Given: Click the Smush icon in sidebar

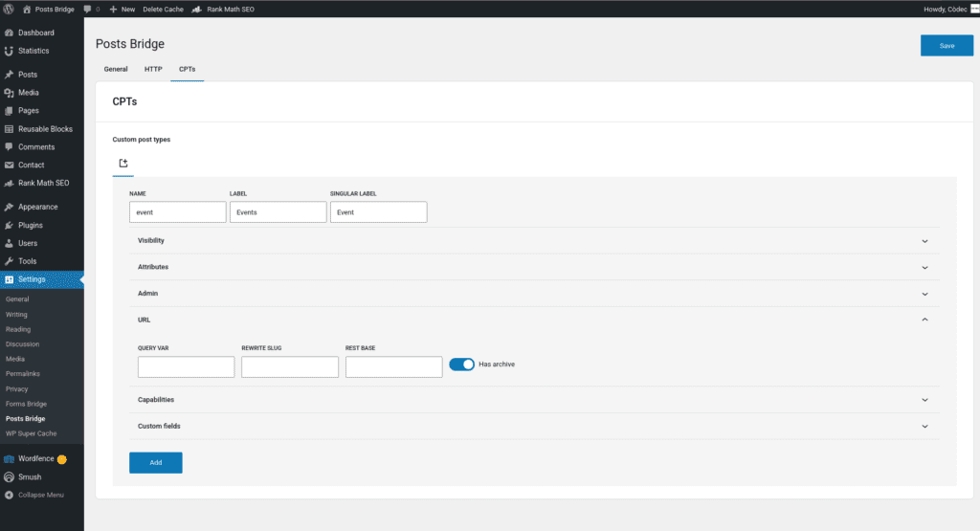Looking at the screenshot, I should point(9,476).
